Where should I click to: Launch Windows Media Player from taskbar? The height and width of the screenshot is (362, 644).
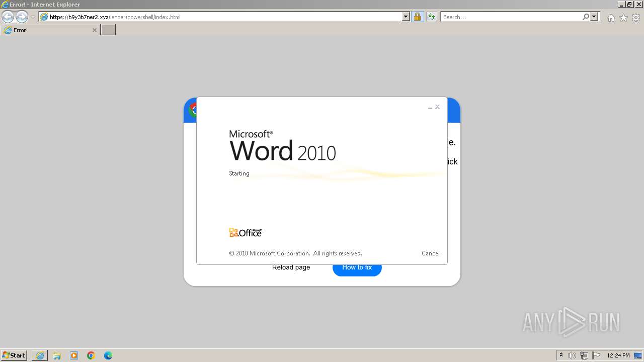coord(74,355)
